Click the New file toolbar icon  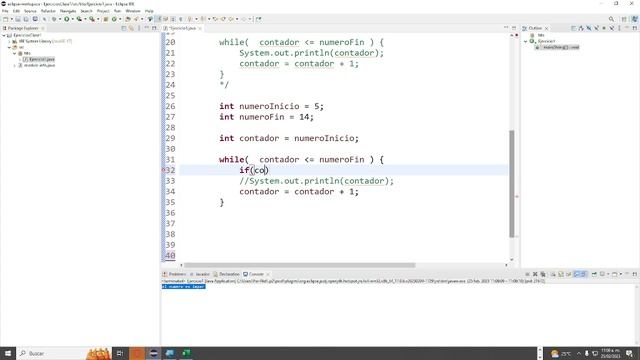(x=6, y=19)
